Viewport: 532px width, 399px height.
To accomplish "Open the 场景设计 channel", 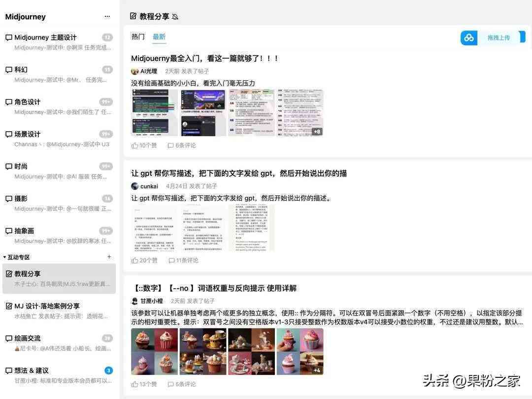I will click(59, 139).
